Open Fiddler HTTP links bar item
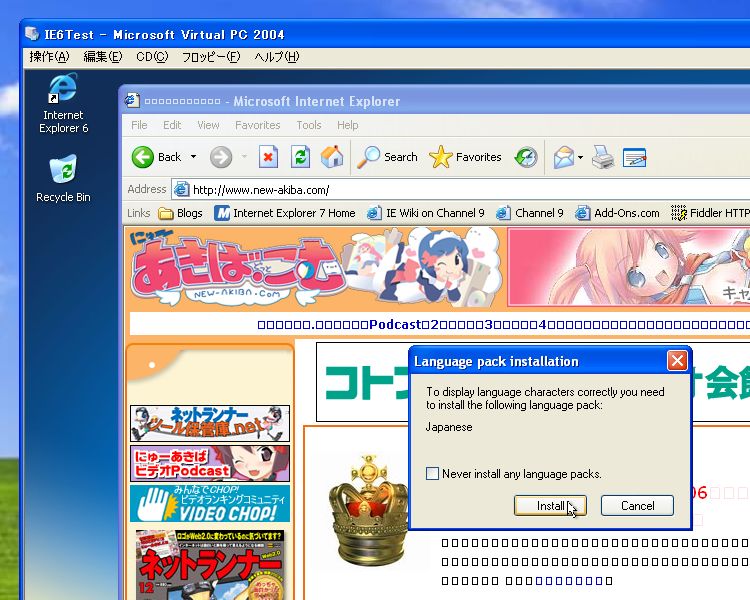Image resolution: width=750 pixels, height=600 pixels. (x=710, y=213)
